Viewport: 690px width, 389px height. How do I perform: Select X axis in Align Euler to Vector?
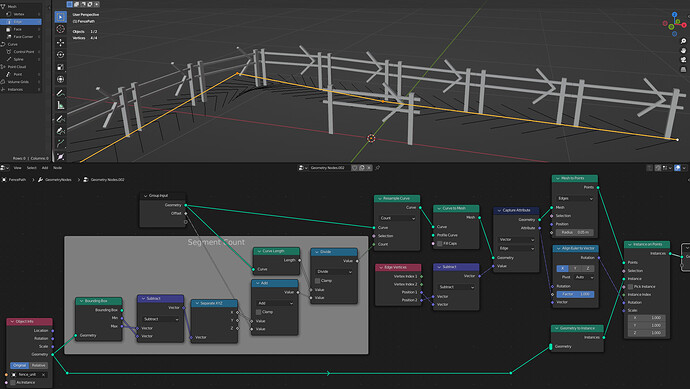(562, 268)
